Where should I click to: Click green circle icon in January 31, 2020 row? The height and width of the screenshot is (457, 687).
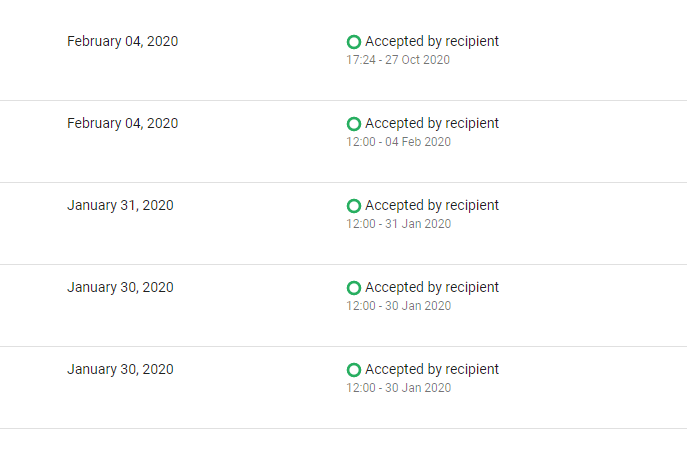tap(354, 206)
